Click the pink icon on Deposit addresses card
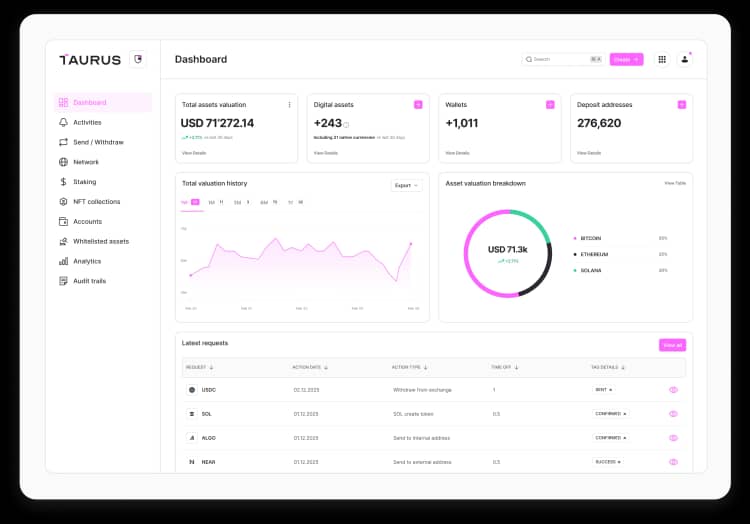The height and width of the screenshot is (524, 750). tap(682, 105)
